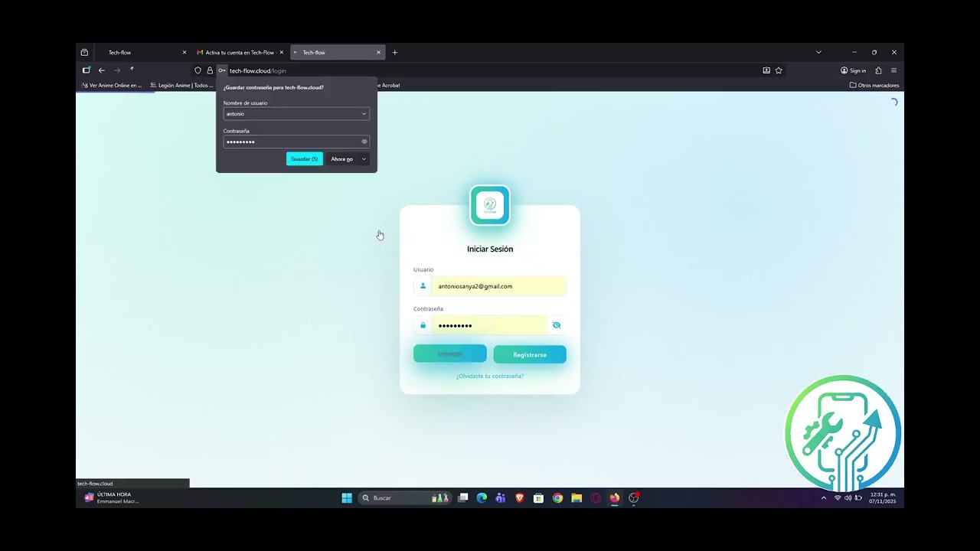Close the Activa tu cuenta Gmail tab
The image size is (980, 551).
click(281, 53)
